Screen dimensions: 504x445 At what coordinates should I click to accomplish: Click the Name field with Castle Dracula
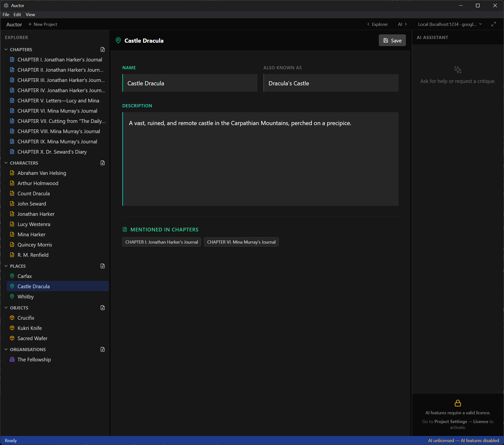pos(190,83)
